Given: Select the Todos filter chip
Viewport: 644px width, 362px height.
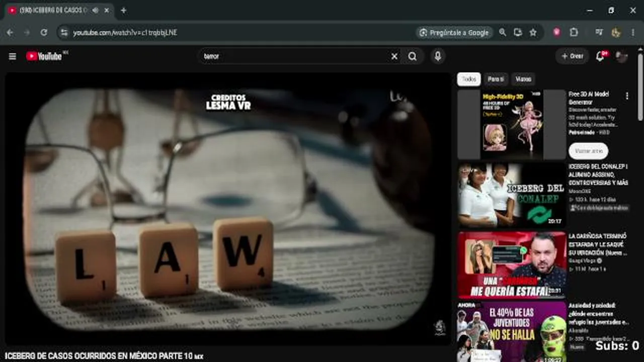Looking at the screenshot, I should pos(469,79).
